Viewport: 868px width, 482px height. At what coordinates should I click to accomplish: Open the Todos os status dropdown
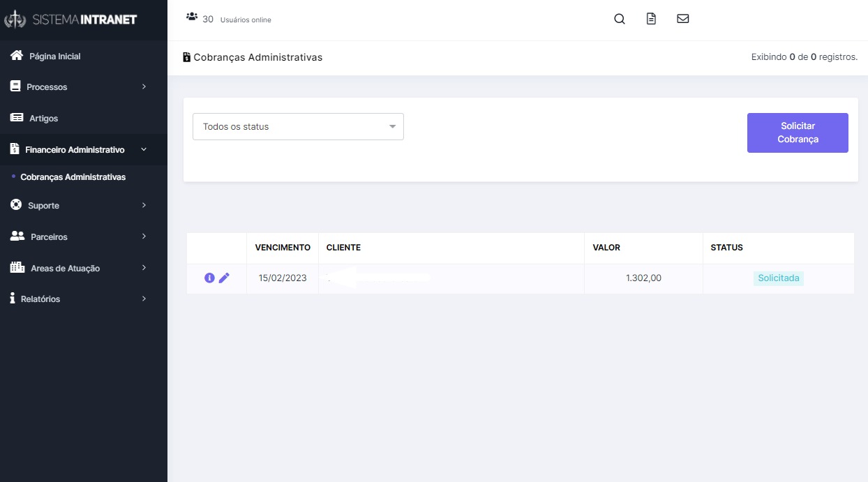(x=298, y=127)
